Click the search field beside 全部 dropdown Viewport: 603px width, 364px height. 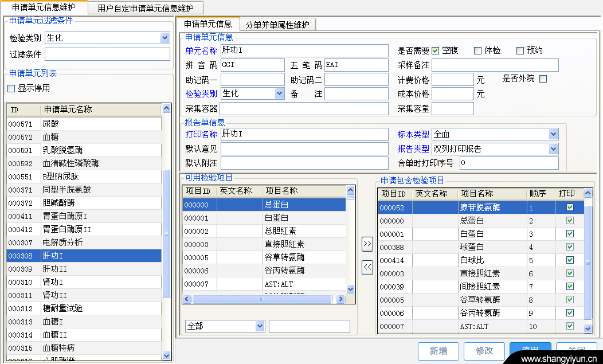[310, 326]
